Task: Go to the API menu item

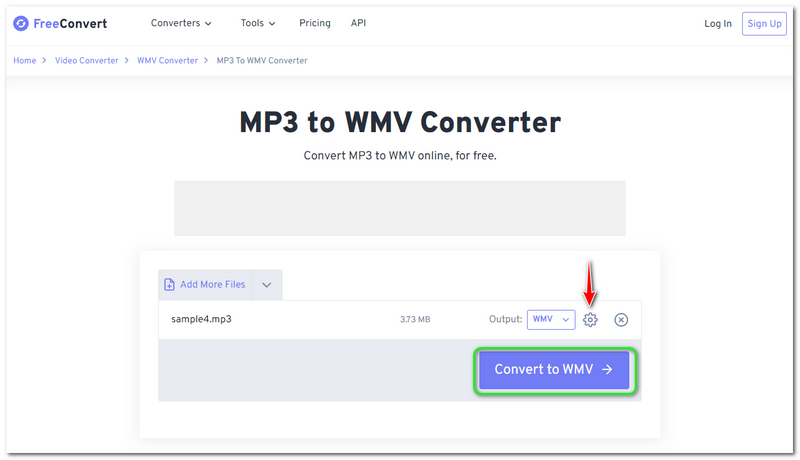Action: 358,23
